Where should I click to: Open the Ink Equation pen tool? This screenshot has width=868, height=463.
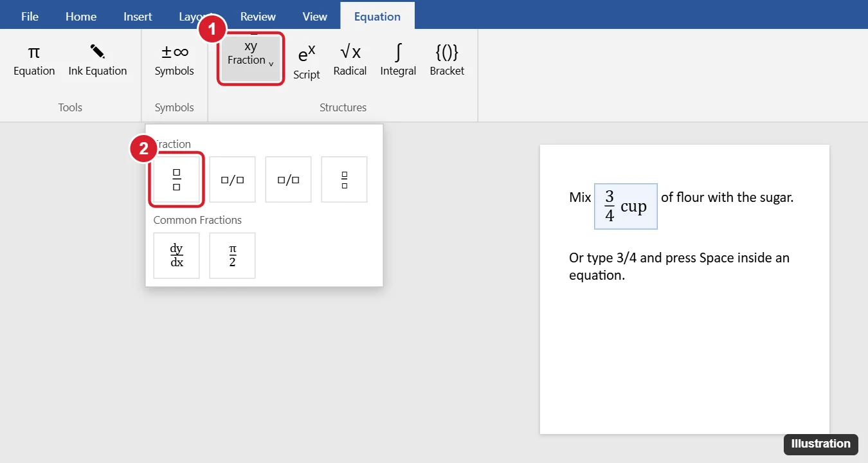point(98,60)
